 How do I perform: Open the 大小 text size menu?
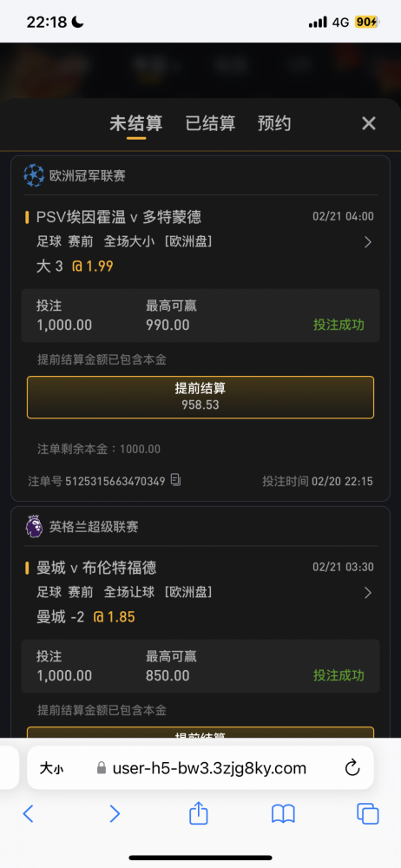pyautogui.click(x=51, y=768)
